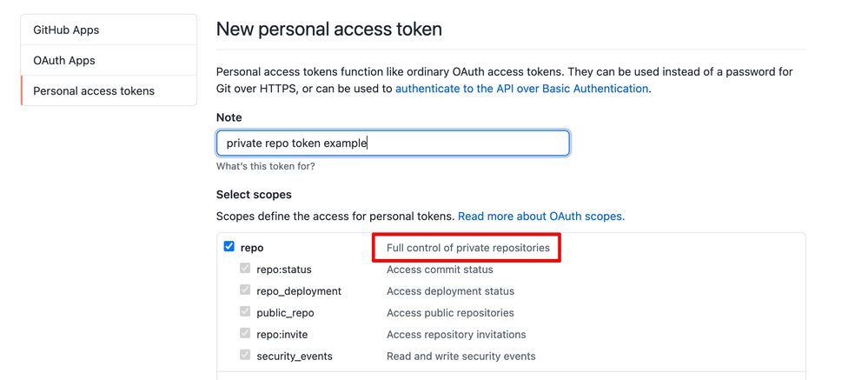Toggle the repo:status checkbox
The image size is (868, 380).
(x=246, y=269)
